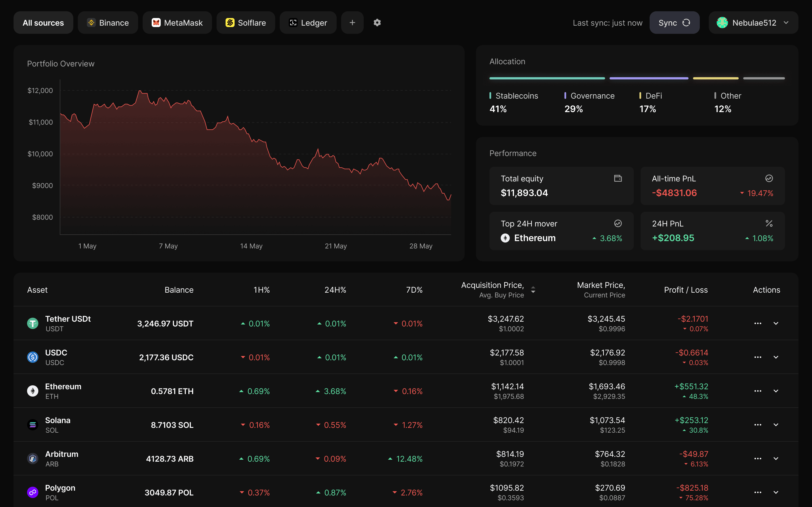The height and width of the screenshot is (507, 812).
Task: Switch to the Binance source tab
Action: click(x=108, y=23)
